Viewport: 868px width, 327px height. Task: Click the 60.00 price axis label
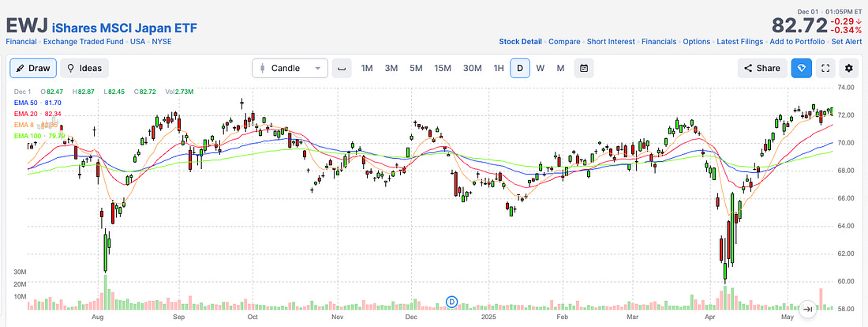(847, 281)
